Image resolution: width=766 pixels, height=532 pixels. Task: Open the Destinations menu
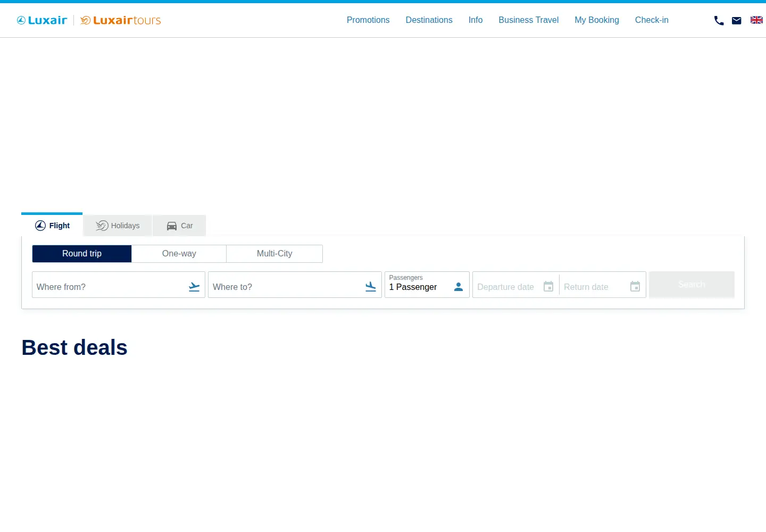pos(429,20)
